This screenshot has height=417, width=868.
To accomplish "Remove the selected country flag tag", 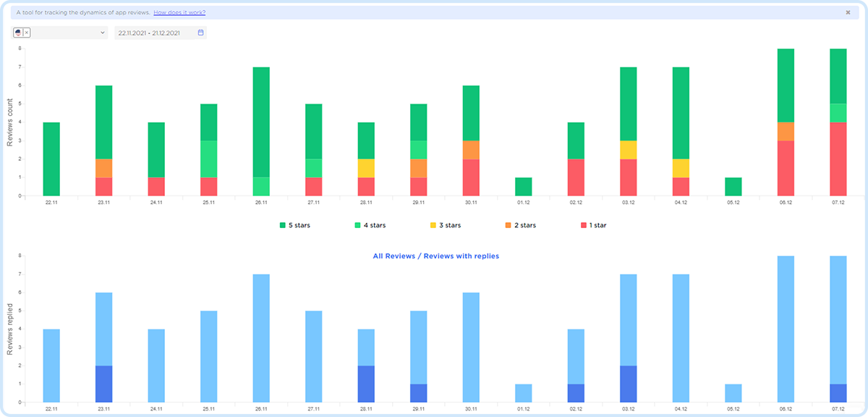I will tap(27, 33).
